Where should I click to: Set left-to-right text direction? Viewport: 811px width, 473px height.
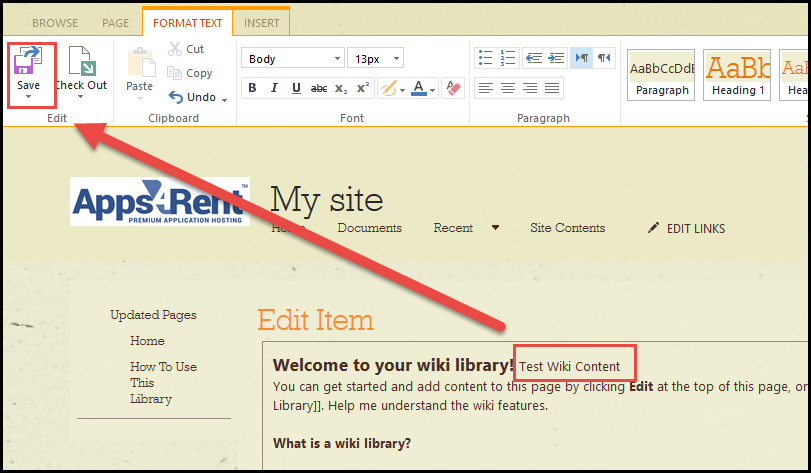(582, 58)
